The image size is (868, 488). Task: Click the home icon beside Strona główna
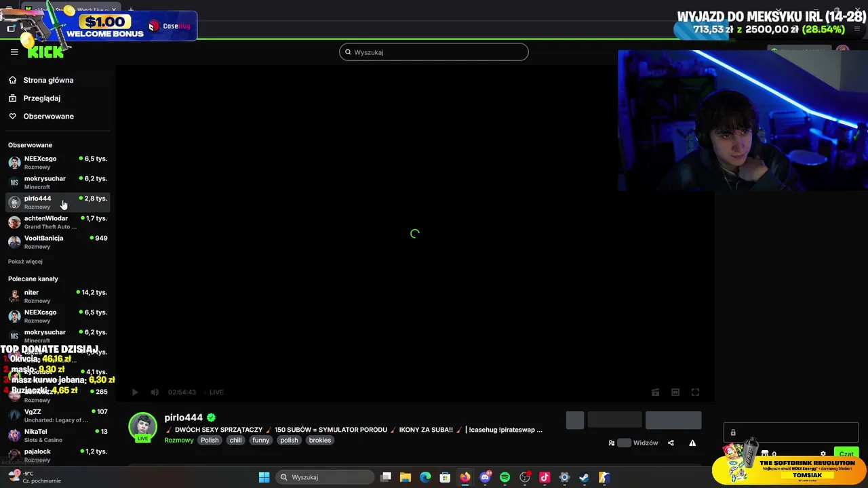click(13, 80)
